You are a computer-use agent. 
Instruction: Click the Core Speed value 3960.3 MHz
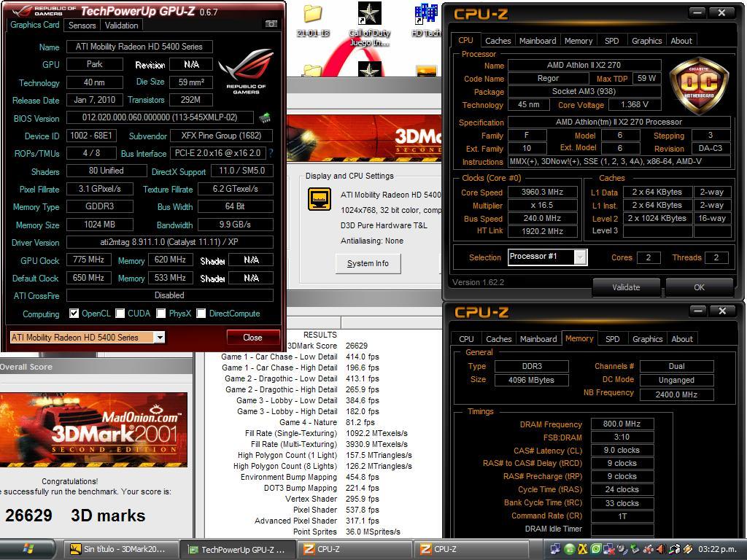(542, 192)
